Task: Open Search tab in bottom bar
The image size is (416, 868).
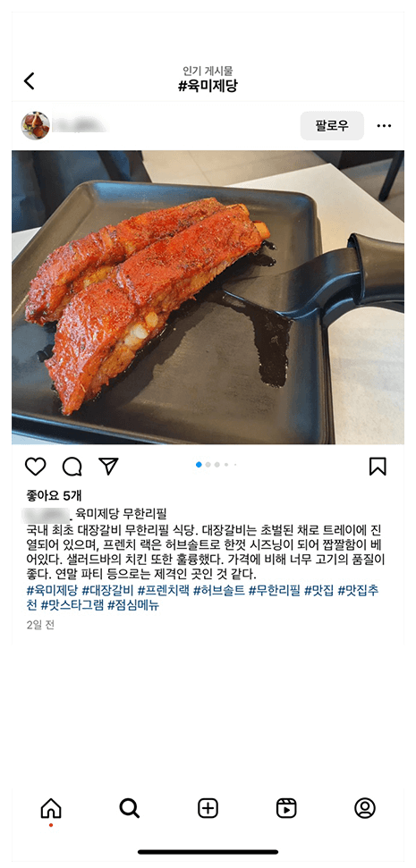Action: pos(130,808)
